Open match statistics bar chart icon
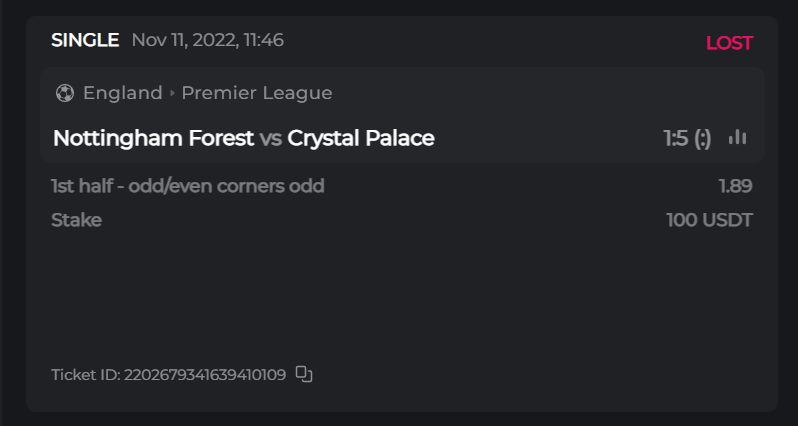798x426 pixels. coord(738,138)
